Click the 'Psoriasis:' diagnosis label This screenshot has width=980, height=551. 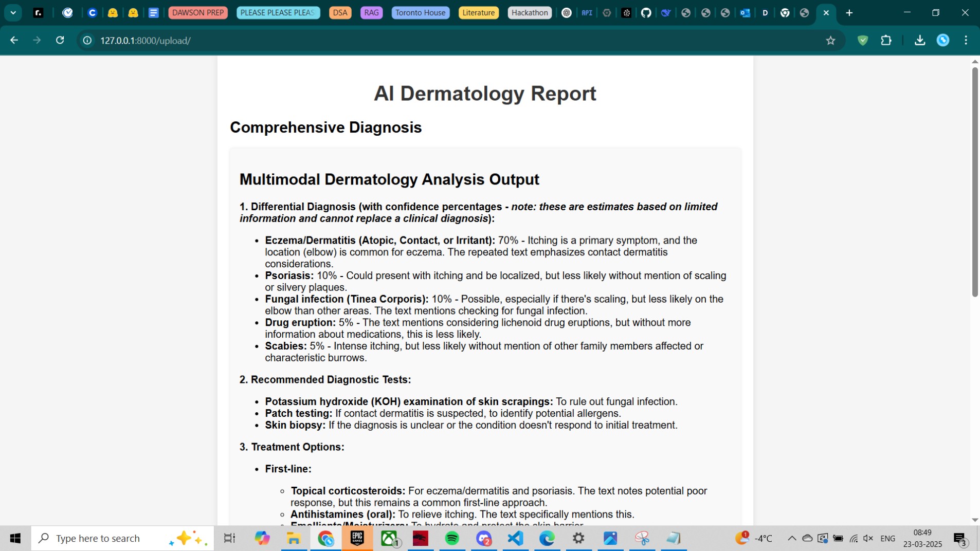pos(289,275)
